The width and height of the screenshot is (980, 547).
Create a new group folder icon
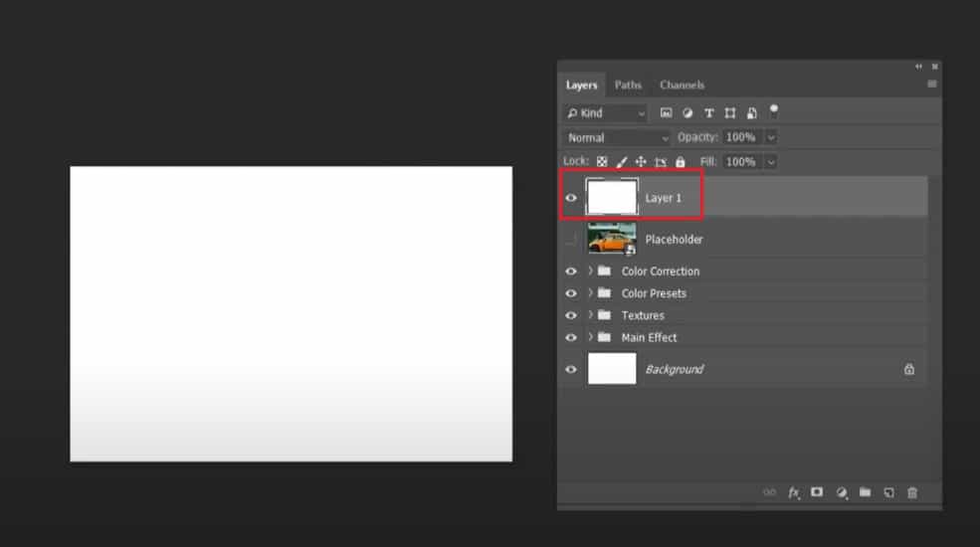pyautogui.click(x=865, y=492)
